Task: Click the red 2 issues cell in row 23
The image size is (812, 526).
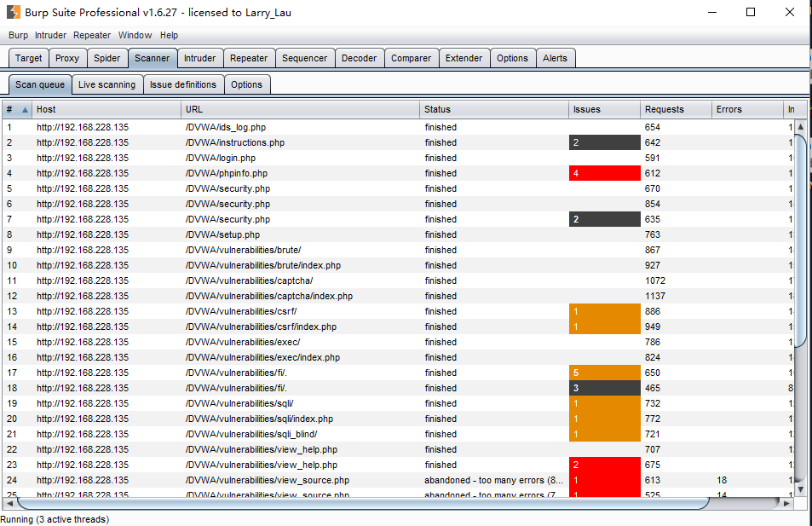Action: point(604,465)
